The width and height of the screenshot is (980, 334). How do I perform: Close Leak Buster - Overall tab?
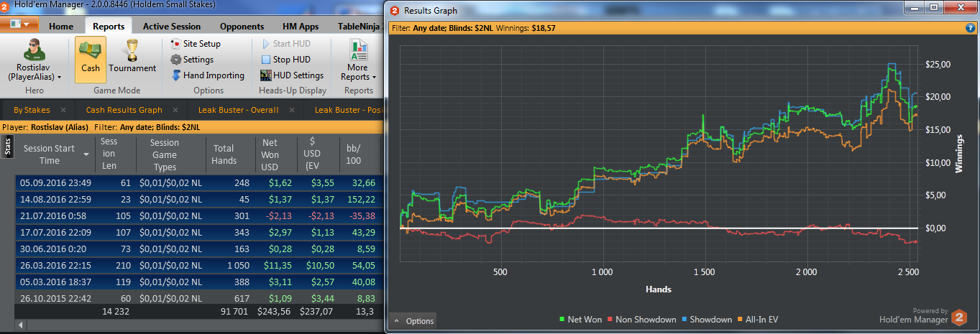(x=291, y=110)
